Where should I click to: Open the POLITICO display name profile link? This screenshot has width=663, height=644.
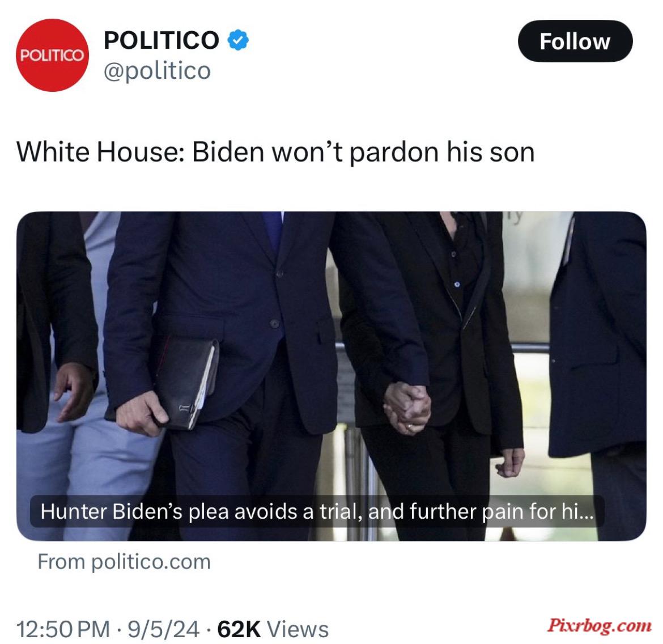pos(161,40)
